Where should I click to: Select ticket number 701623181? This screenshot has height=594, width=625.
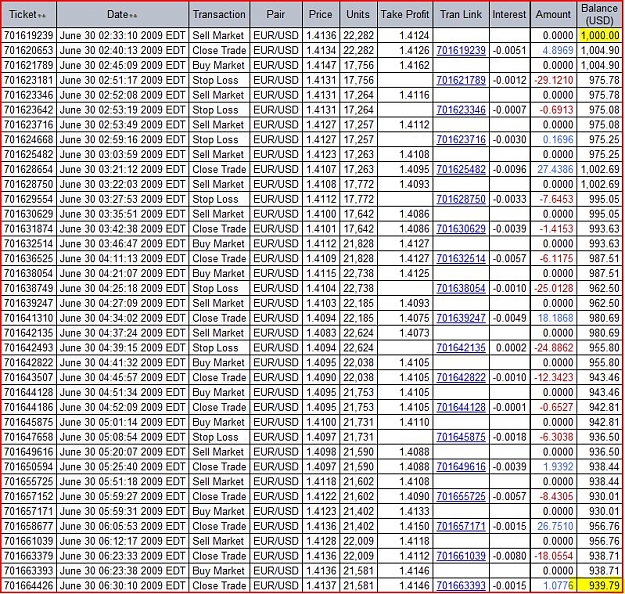coord(29,80)
